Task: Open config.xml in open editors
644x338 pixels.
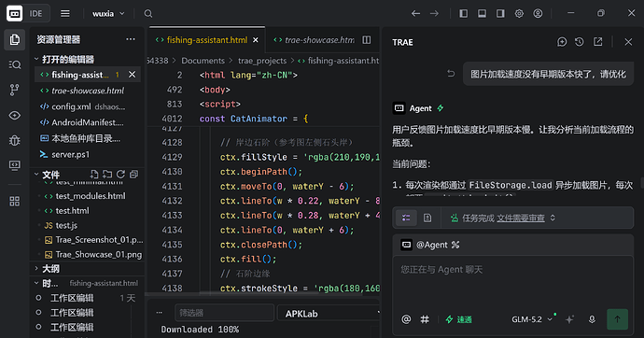Action: [88, 106]
